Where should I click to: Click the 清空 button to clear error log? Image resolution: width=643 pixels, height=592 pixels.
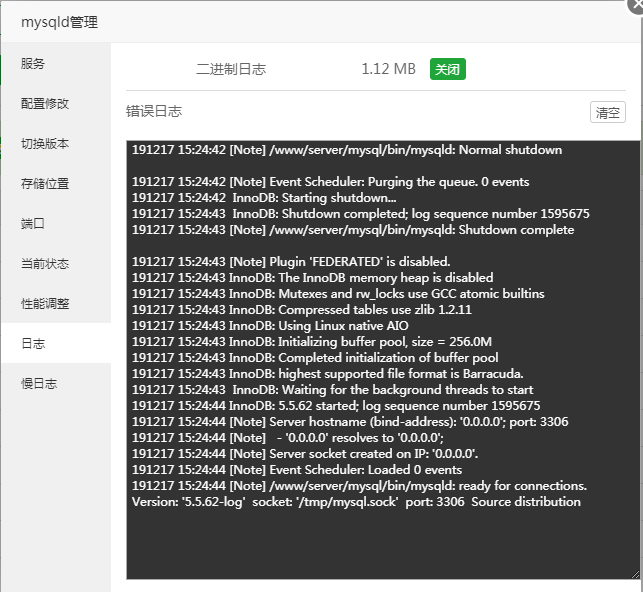pyautogui.click(x=607, y=112)
